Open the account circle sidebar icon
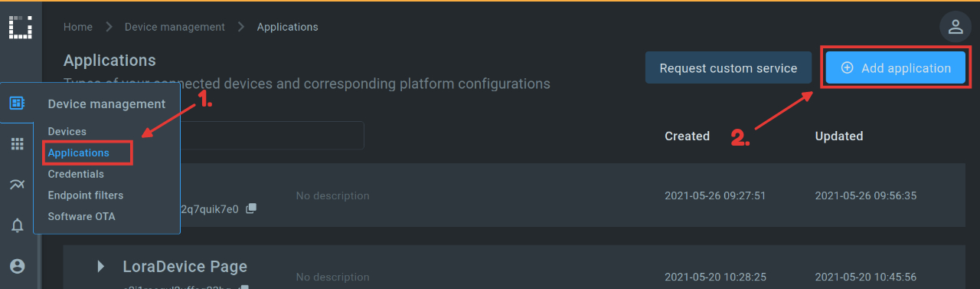This screenshot has width=980, height=289. coord(17,266)
